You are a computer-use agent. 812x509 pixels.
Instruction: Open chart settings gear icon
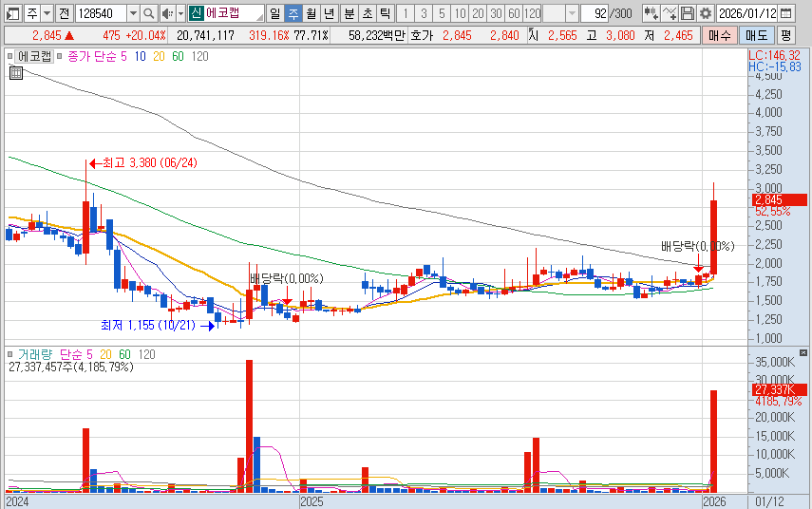pos(706,13)
